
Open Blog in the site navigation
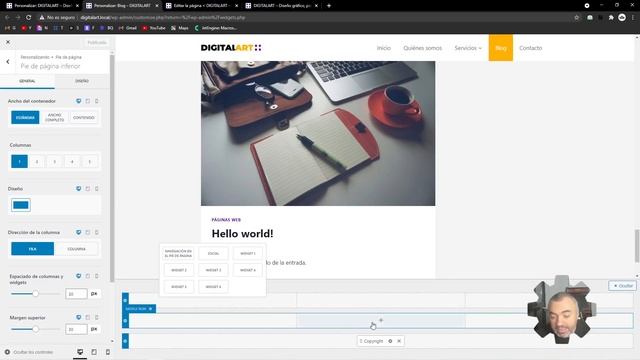pos(501,48)
